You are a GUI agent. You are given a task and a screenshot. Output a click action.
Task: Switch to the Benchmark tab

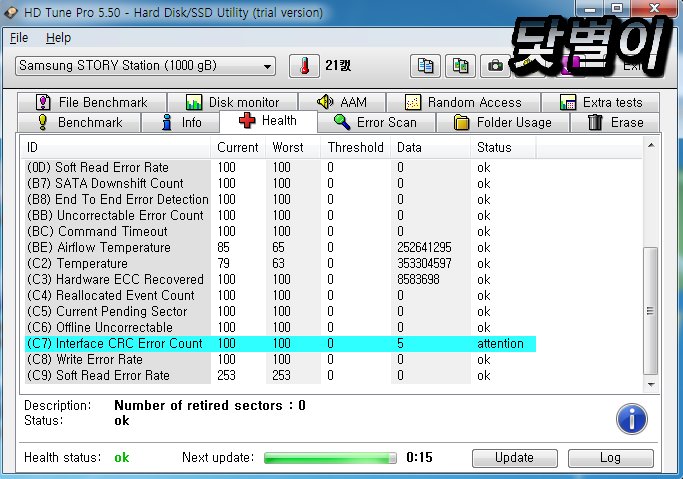point(79,122)
